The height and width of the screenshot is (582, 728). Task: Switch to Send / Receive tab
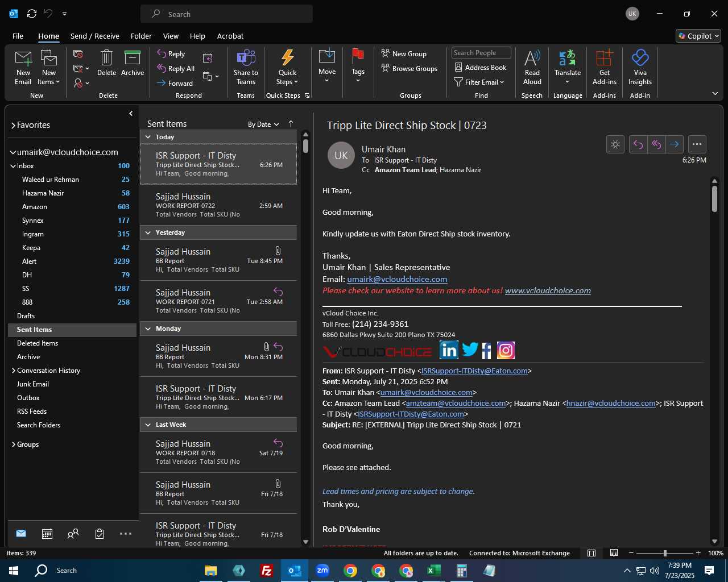95,36
